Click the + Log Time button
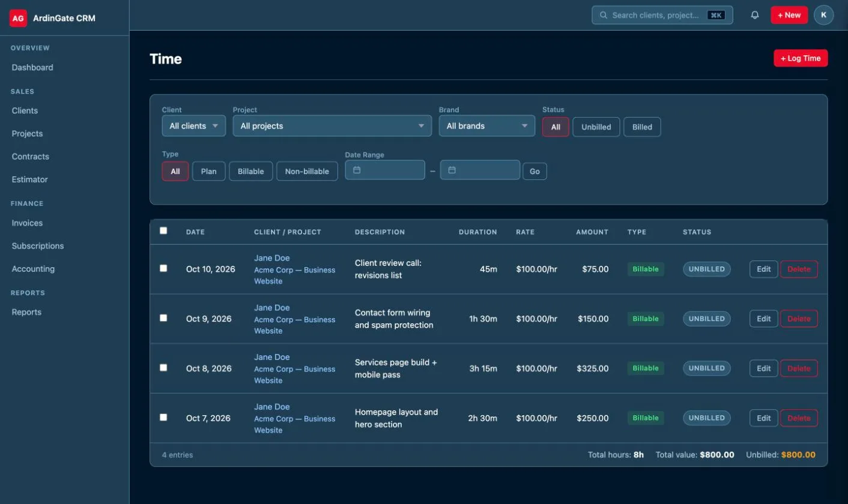Screen dimensions: 848x504 801,58
